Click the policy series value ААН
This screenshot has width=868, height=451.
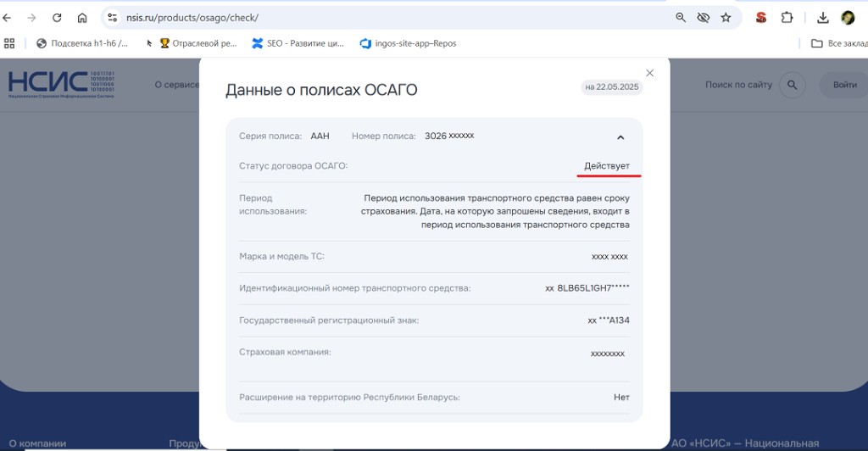320,136
